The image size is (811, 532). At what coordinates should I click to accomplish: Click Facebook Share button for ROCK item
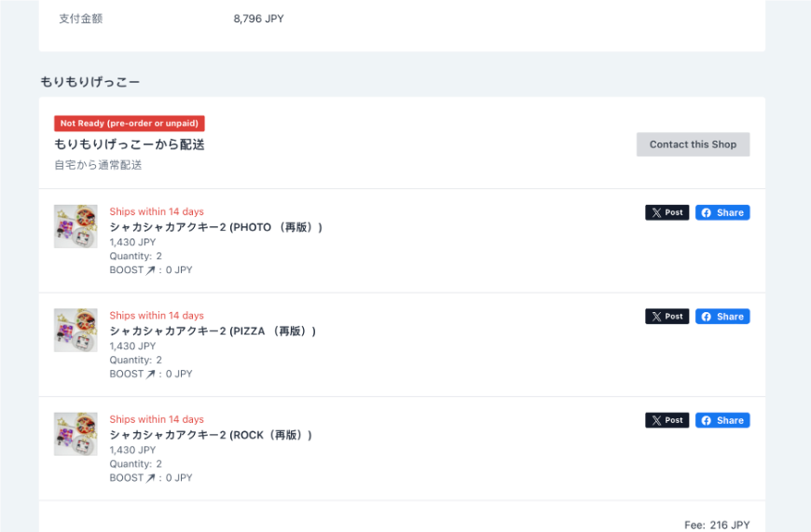coord(722,420)
